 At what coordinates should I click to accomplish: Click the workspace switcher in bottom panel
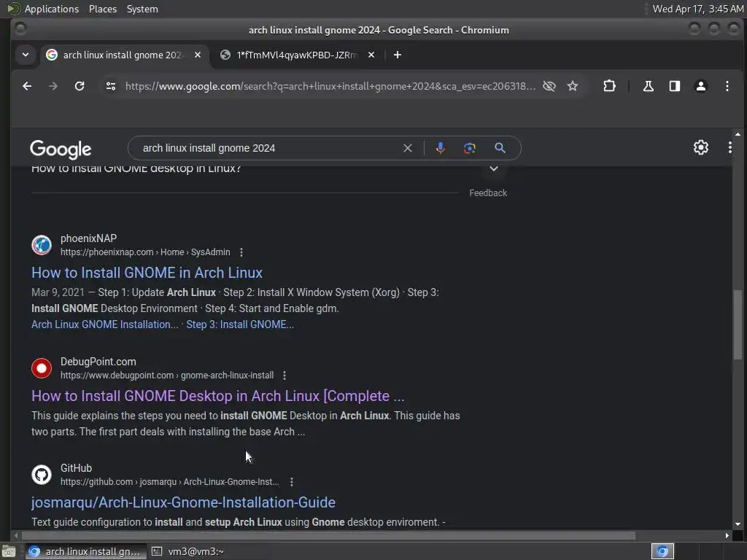[x=662, y=551]
